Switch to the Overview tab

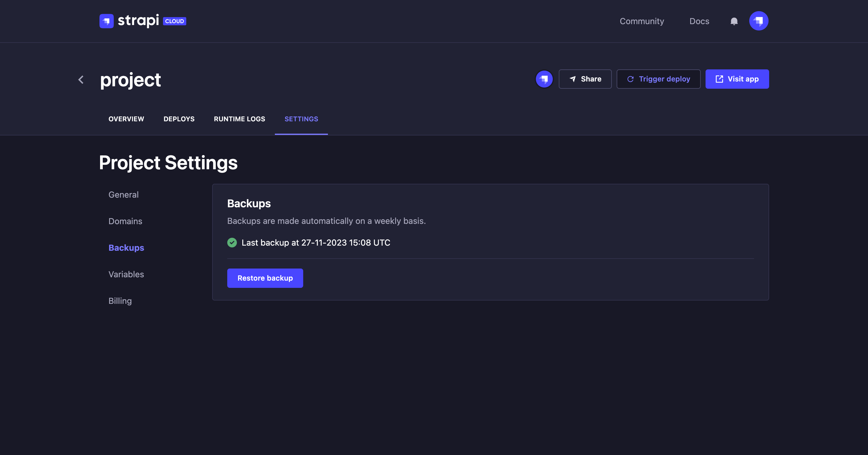tap(126, 119)
